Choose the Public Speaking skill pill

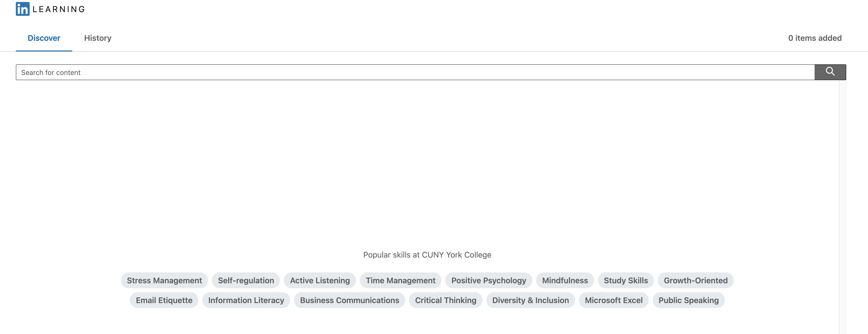[x=688, y=300]
